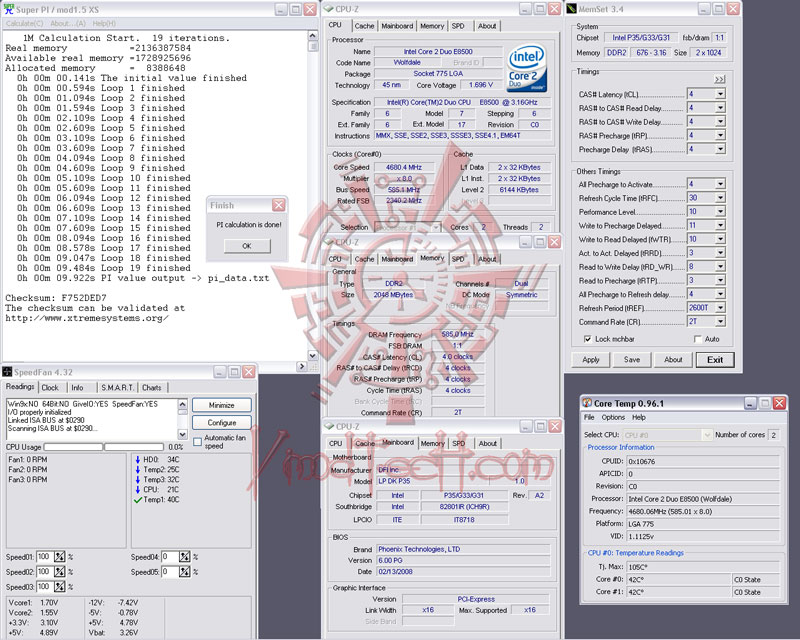Click the top CPU-Z window title icon
The width and height of the screenshot is (800, 640).
[329, 9]
